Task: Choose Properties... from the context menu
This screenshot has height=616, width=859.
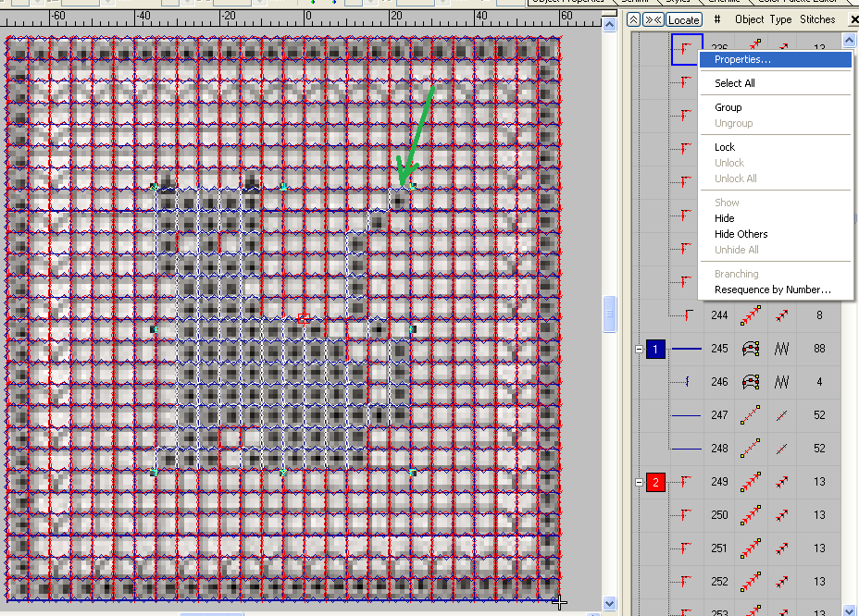Action: click(742, 59)
